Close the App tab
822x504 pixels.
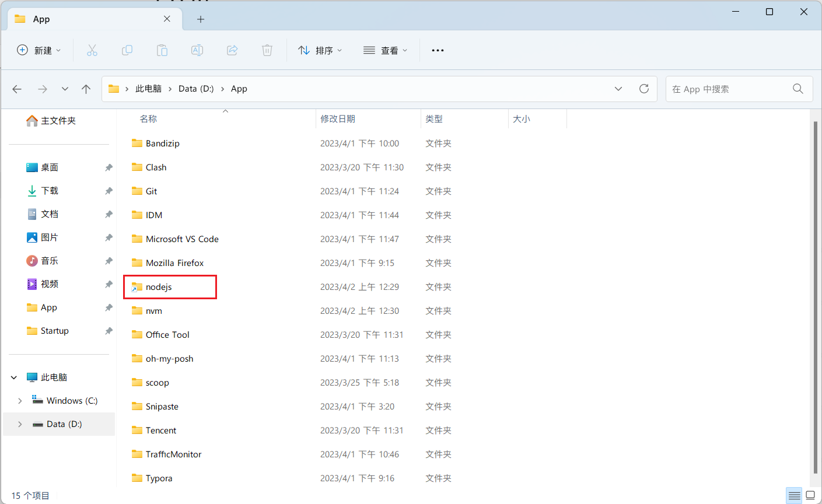[167, 19]
